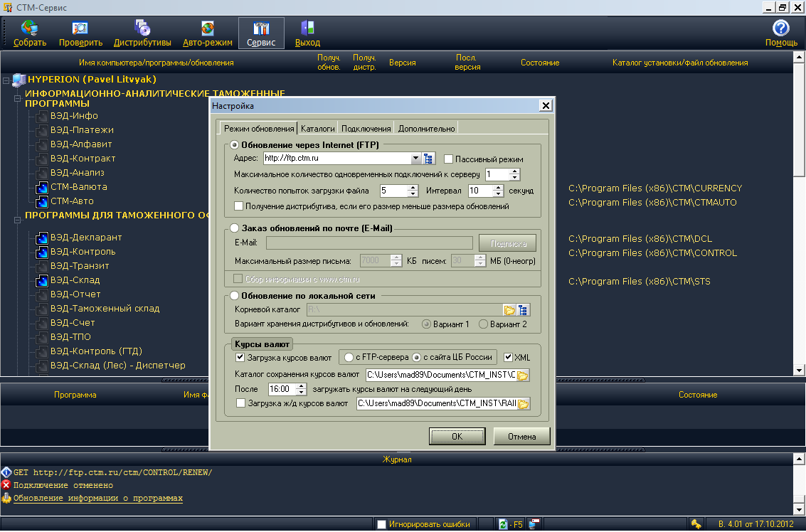Click the Интервал seconds spinner
The height and width of the screenshot is (532, 806).
coord(498,191)
